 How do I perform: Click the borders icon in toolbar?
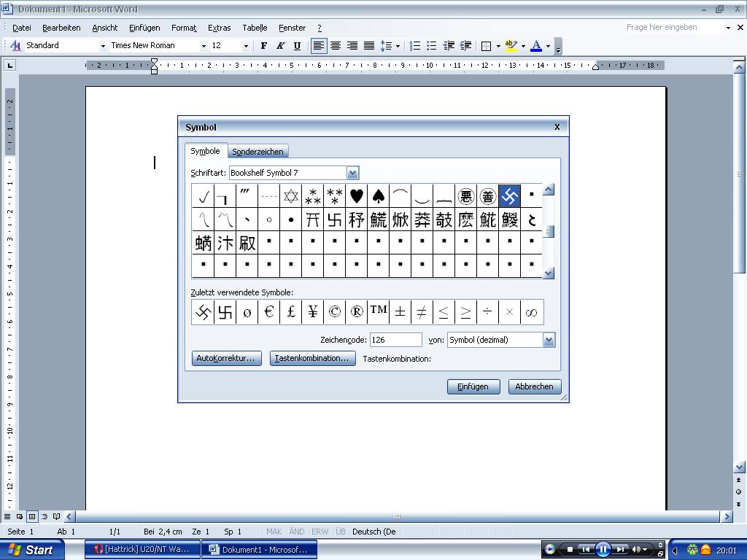(486, 46)
